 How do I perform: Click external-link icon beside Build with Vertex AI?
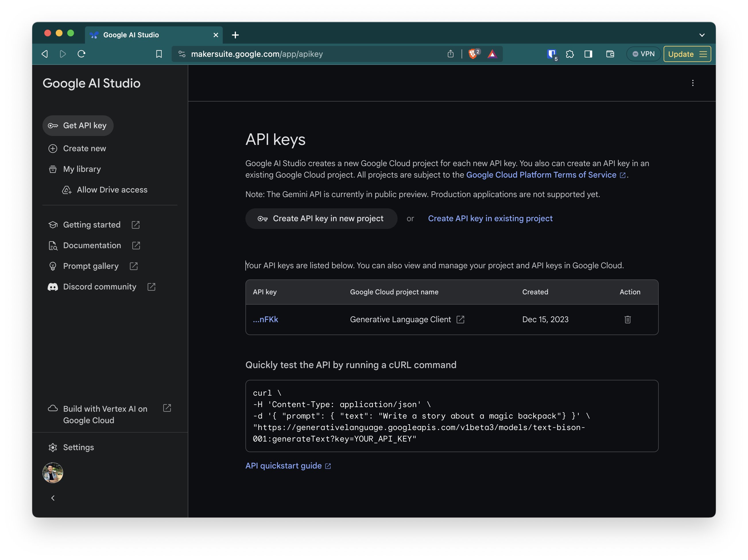167,408
